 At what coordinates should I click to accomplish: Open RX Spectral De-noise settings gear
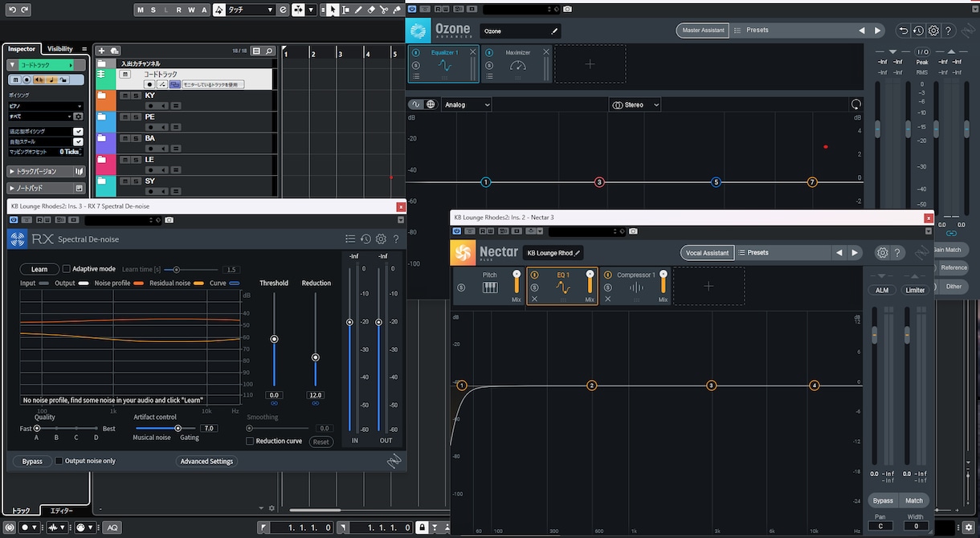click(381, 238)
